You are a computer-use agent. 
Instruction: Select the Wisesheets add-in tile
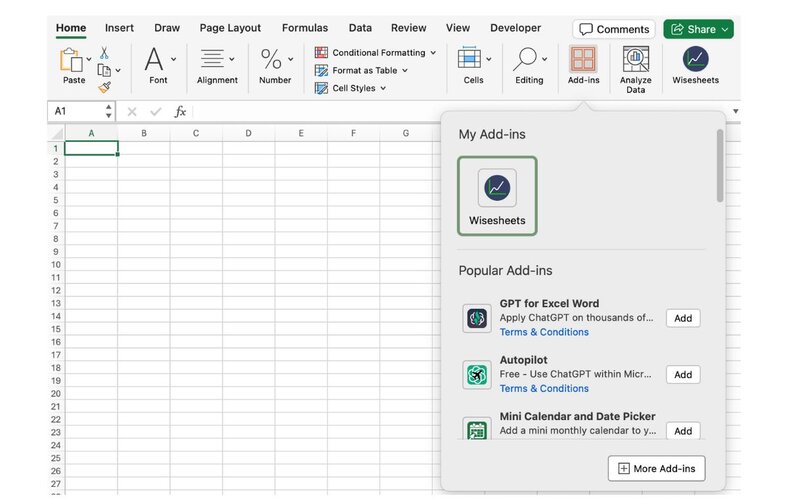[497, 196]
